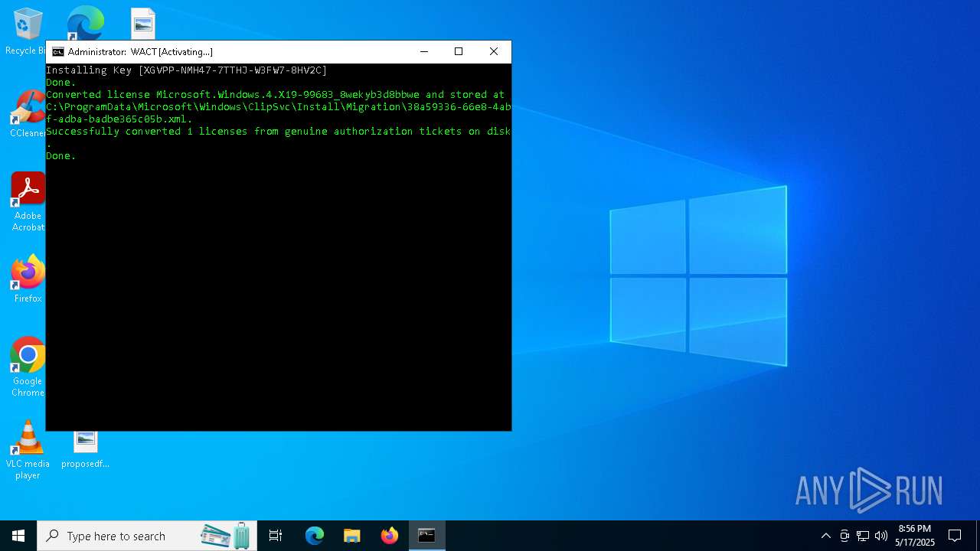The height and width of the screenshot is (551, 980).
Task: Select the command prompt taskbar button
Action: point(426,536)
